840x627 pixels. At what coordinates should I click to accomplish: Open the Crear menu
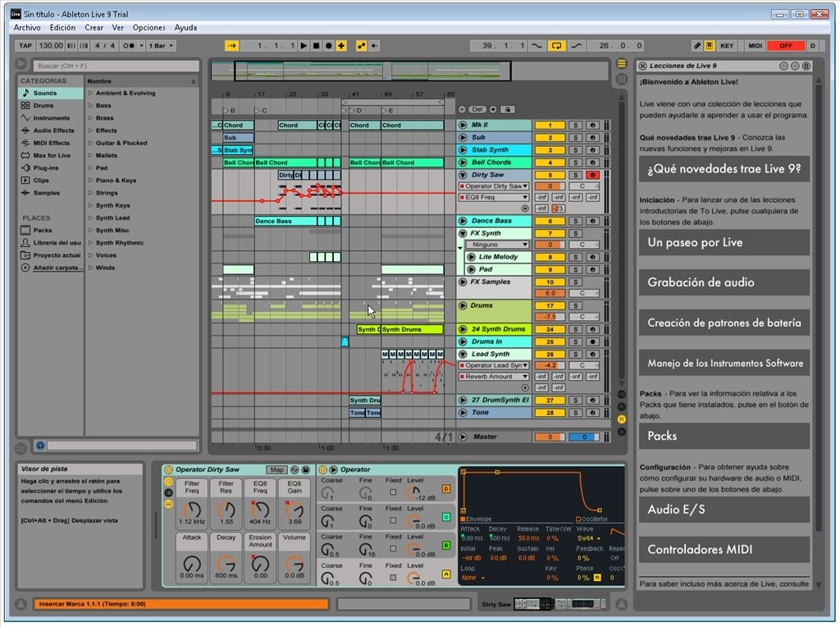94,27
